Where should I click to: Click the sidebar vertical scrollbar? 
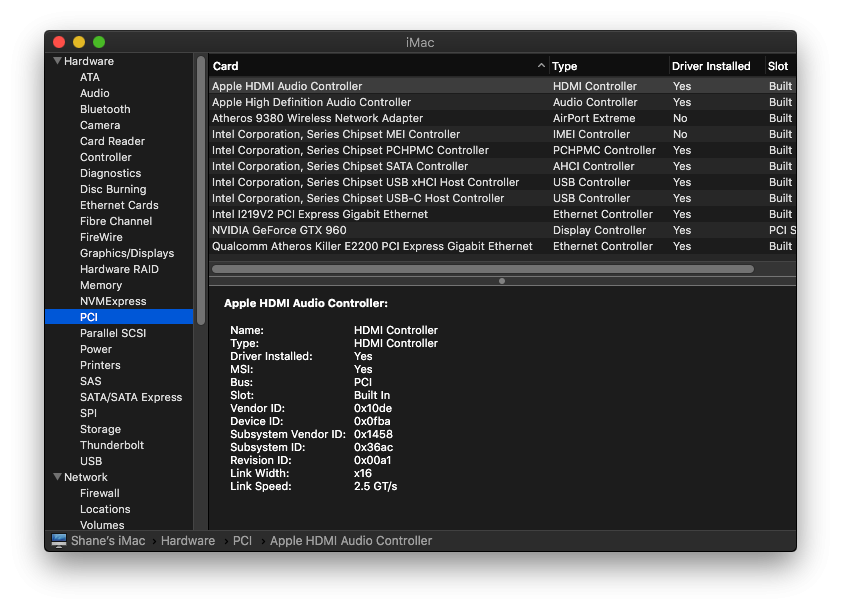pos(201,190)
